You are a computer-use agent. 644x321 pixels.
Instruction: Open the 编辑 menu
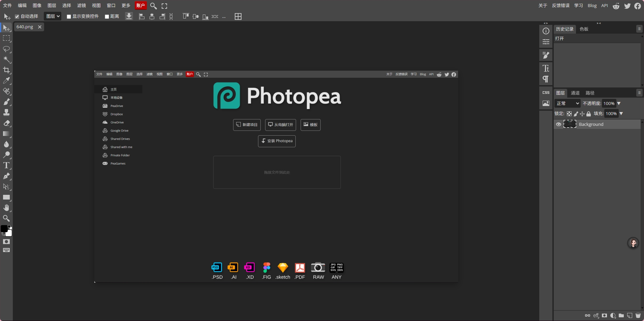click(22, 5)
